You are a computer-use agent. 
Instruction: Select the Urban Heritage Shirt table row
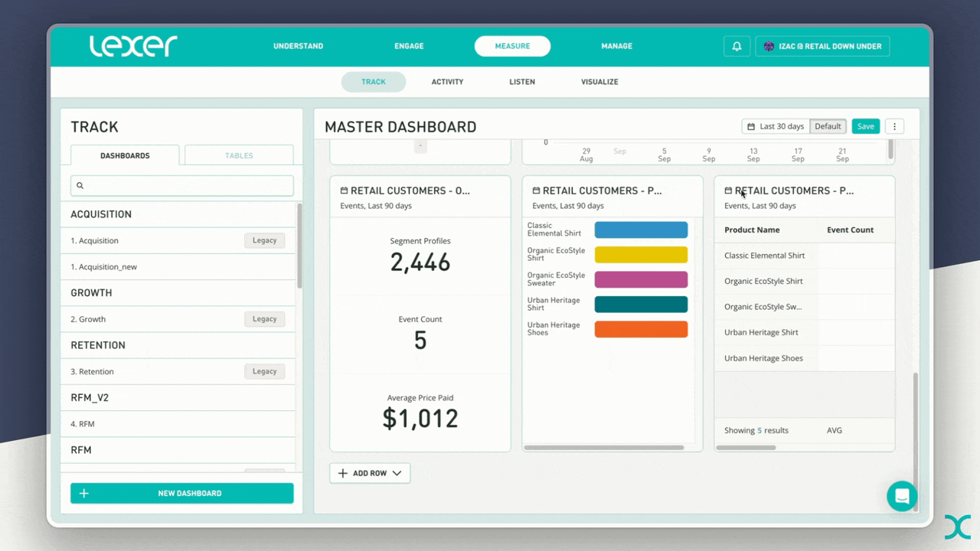[x=804, y=332]
